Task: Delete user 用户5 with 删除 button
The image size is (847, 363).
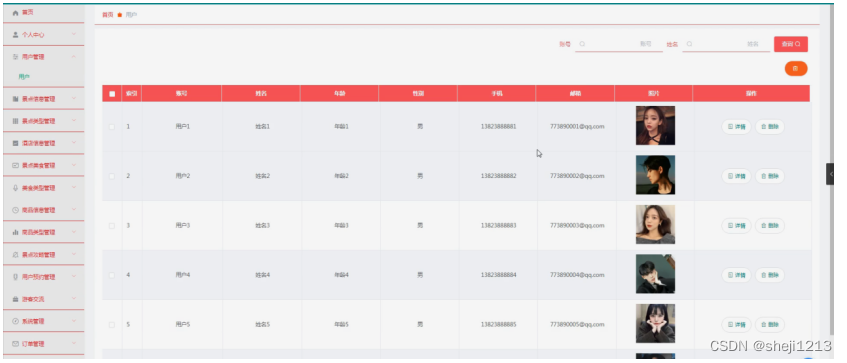Action: pyautogui.click(x=770, y=325)
